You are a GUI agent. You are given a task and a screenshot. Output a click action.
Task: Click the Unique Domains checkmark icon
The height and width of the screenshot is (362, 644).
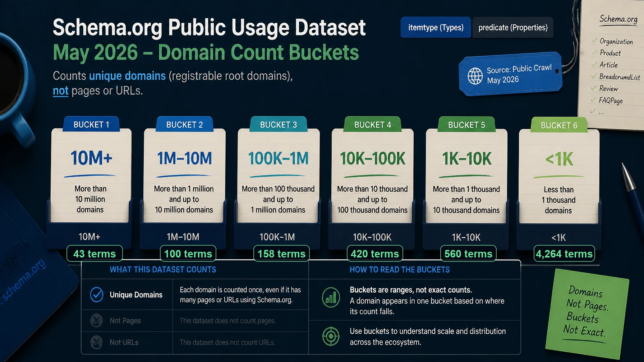coord(97,295)
